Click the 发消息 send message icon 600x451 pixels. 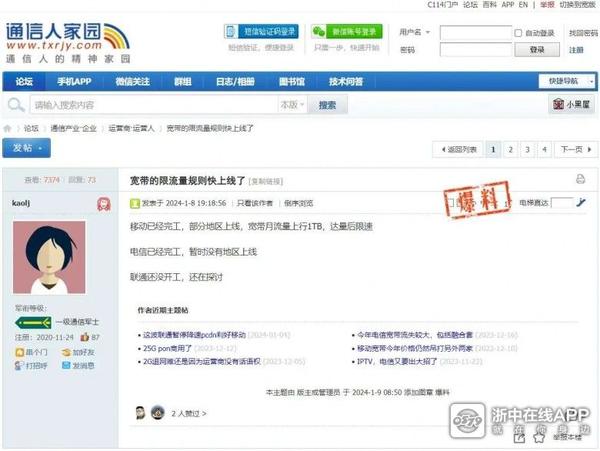tap(66, 366)
